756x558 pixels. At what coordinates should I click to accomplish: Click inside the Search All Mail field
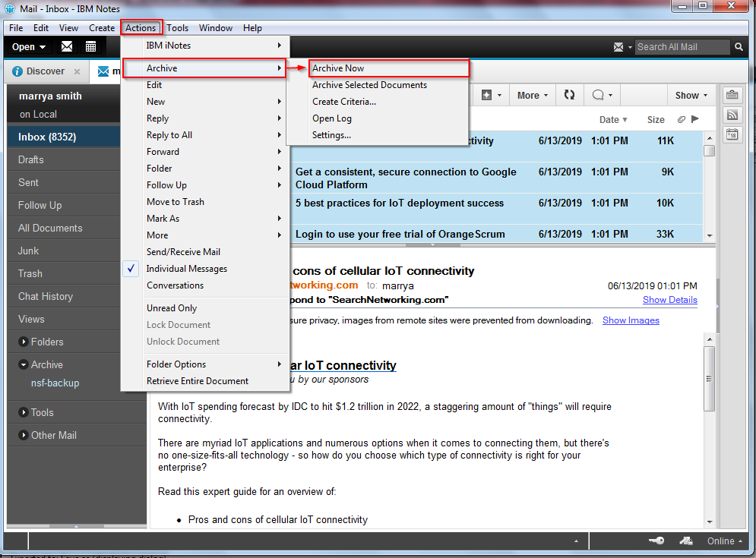(679, 46)
